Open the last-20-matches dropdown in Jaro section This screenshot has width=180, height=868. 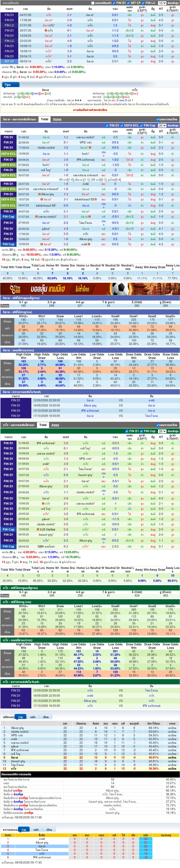coord(162,431)
